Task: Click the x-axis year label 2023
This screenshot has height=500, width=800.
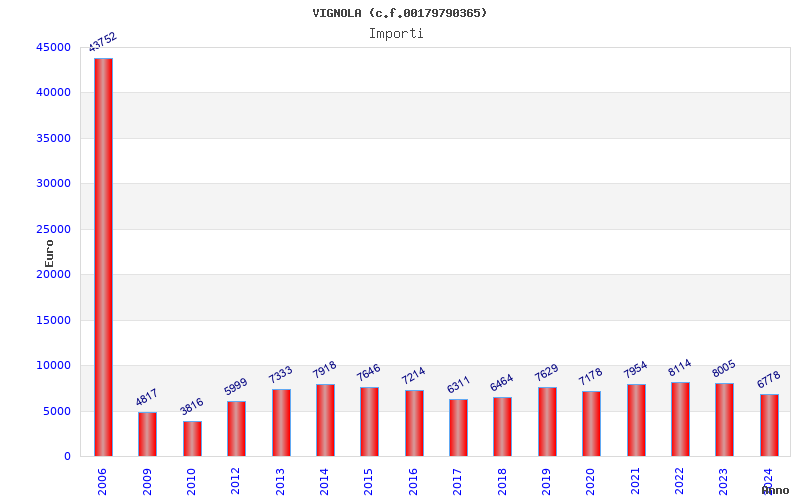Action: [724, 482]
